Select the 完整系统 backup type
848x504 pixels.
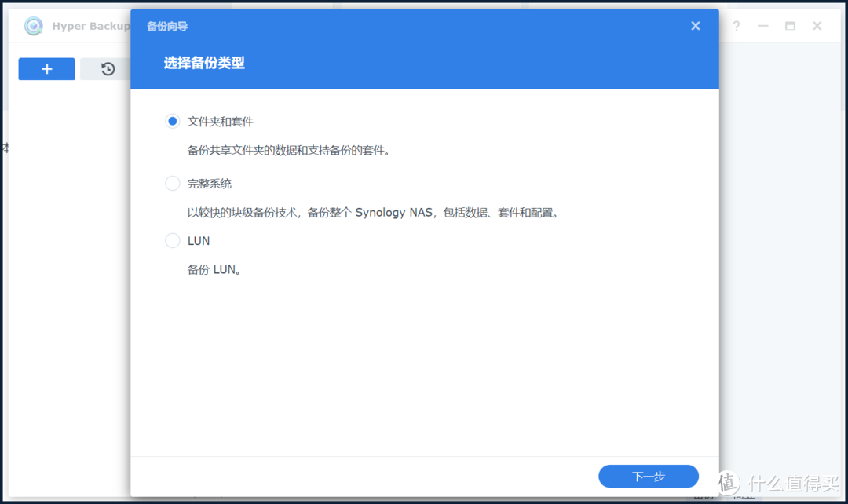point(172,183)
